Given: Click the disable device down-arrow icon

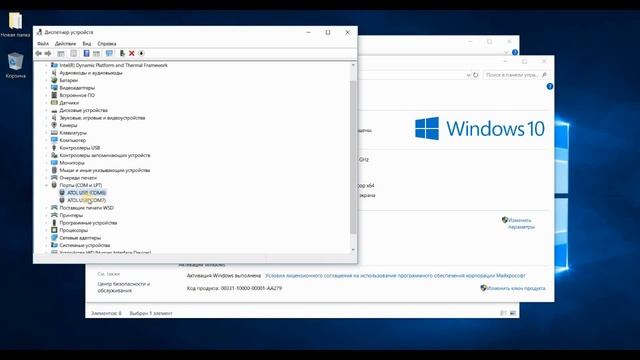Looking at the screenshot, I should (141, 53).
